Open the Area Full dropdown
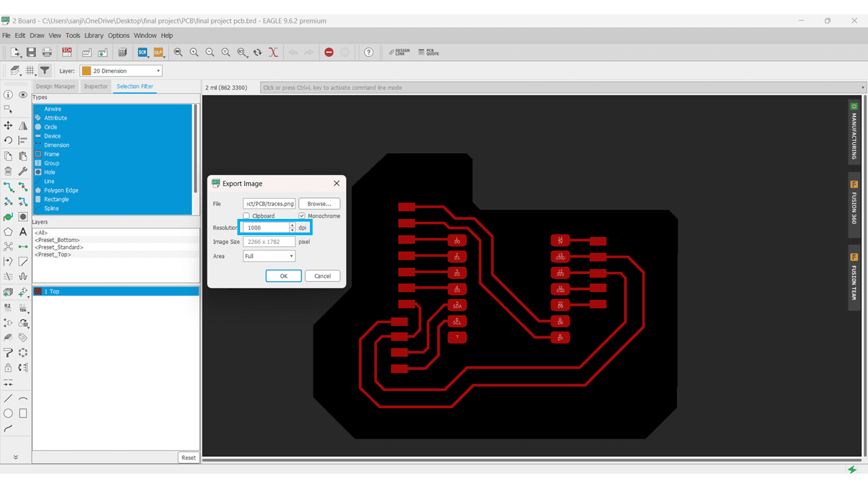This screenshot has height=488, width=868. (x=269, y=256)
